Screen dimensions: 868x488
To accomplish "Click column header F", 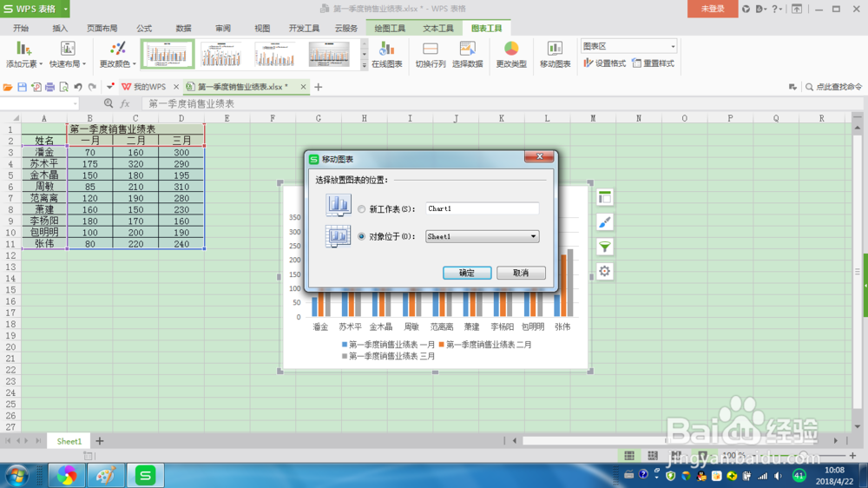I will pyautogui.click(x=273, y=118).
